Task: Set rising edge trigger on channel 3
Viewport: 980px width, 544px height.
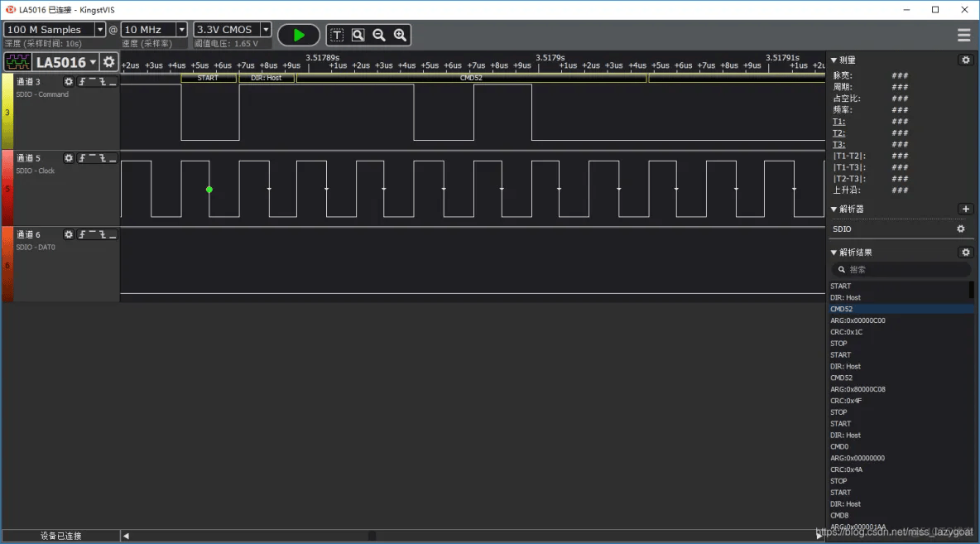Action: [82, 82]
